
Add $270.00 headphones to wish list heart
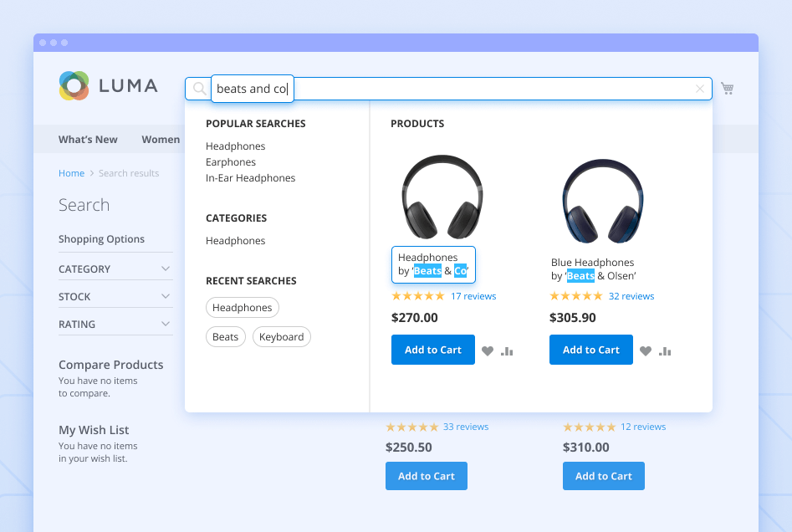(x=488, y=351)
